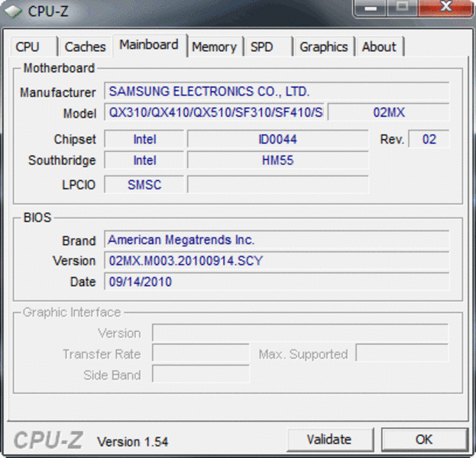476x458 pixels.
Task: Click the BIOS Brand American Megatrends Inc. field
Action: 277,240
